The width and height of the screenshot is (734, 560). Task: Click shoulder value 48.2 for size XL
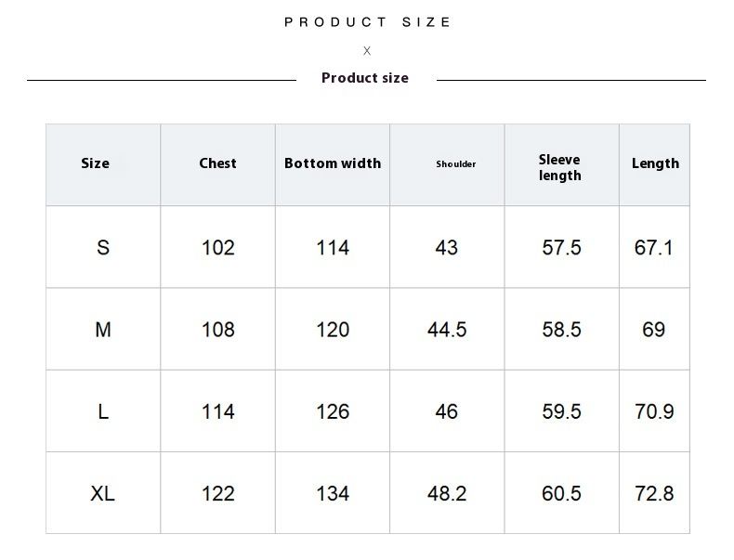(447, 493)
